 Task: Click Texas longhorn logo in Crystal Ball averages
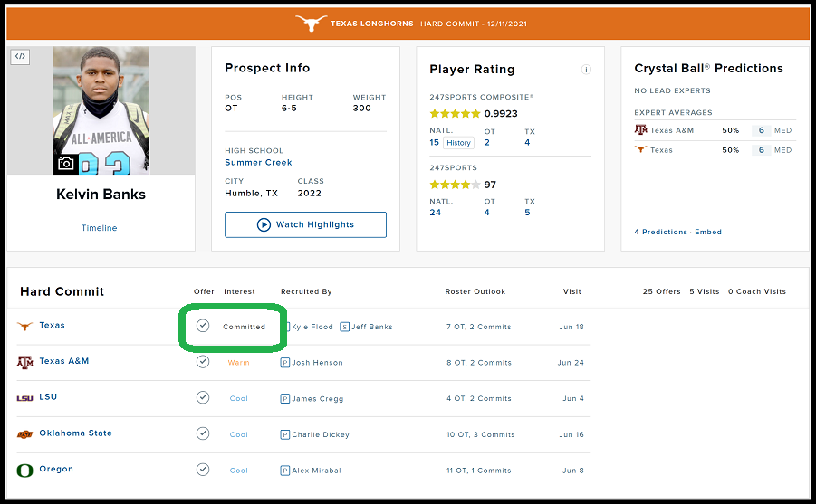640,150
